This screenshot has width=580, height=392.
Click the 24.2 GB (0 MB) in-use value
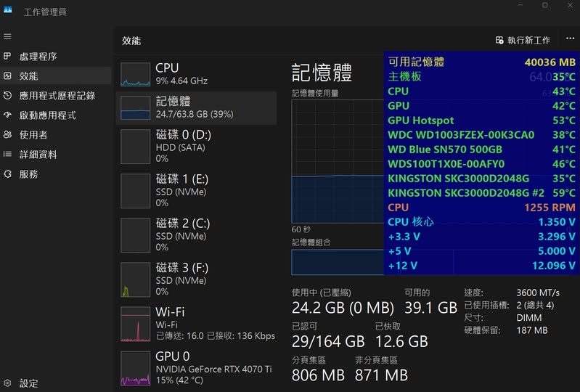tap(343, 308)
